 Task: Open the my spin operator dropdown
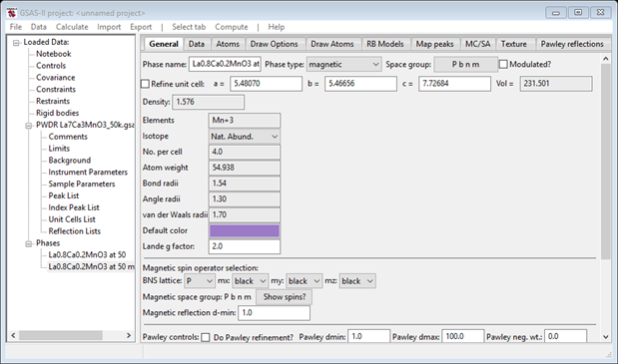tap(304, 281)
